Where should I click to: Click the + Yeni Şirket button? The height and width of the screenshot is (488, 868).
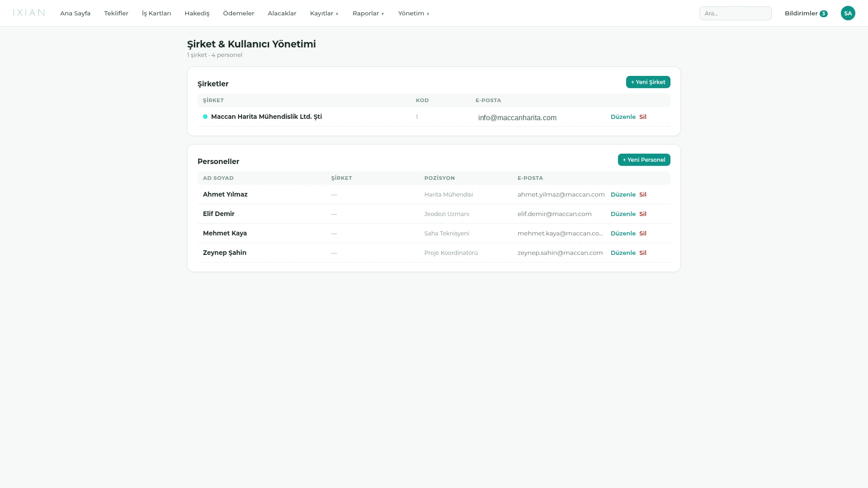pos(648,82)
